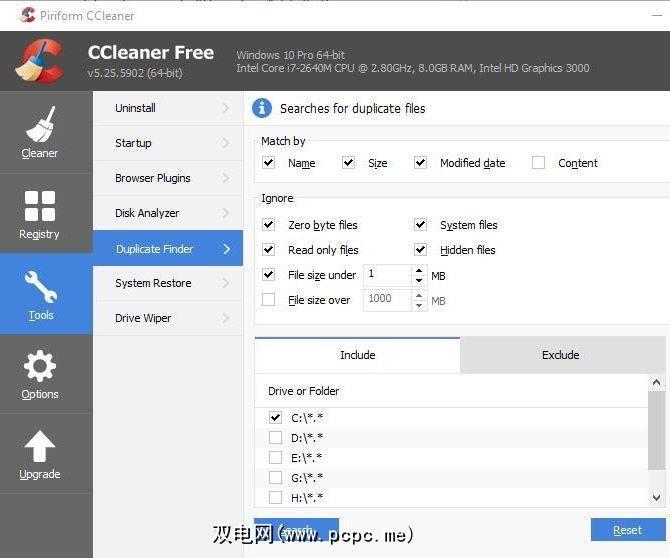This screenshot has width=670, height=558.
Task: Click the Drive or Folder column header
Action: [x=451, y=391]
